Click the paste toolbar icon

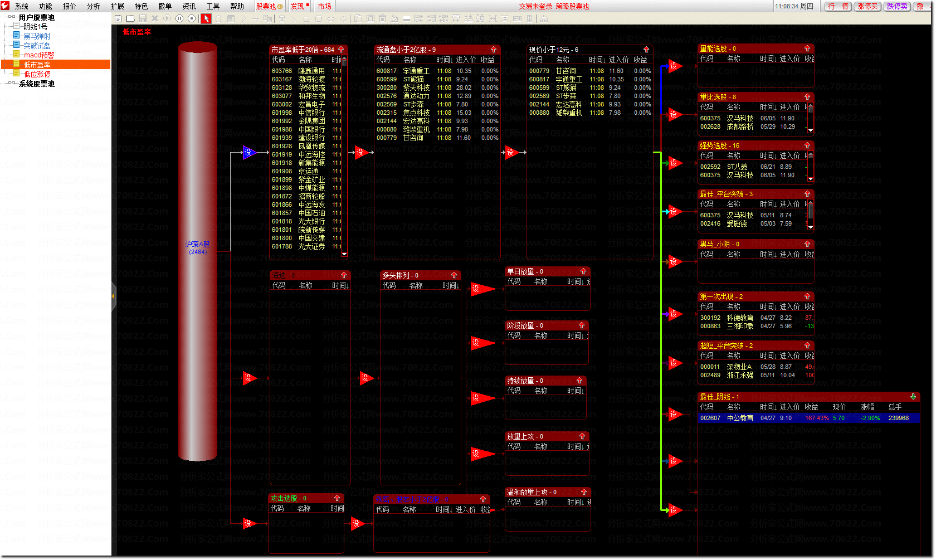pyautogui.click(x=370, y=18)
